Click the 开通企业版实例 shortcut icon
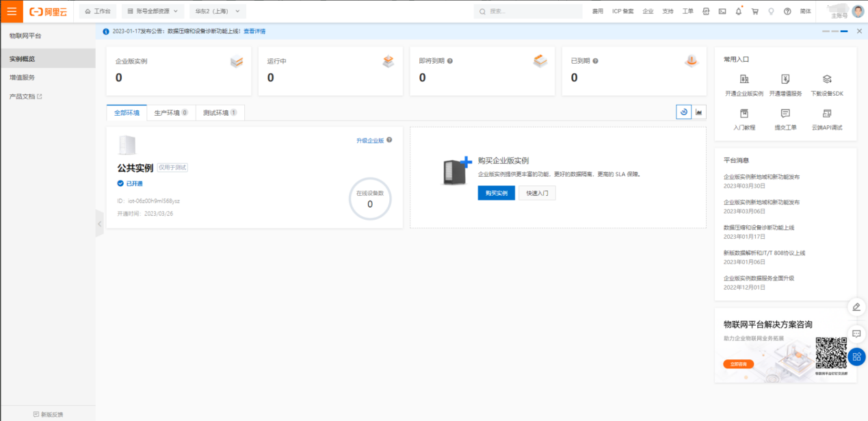The height and width of the screenshot is (421, 868). (x=744, y=79)
